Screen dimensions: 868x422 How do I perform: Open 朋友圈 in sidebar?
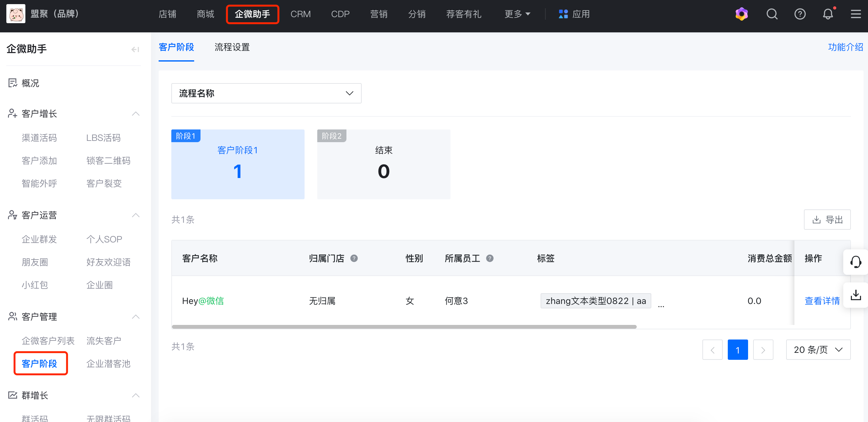tap(35, 262)
